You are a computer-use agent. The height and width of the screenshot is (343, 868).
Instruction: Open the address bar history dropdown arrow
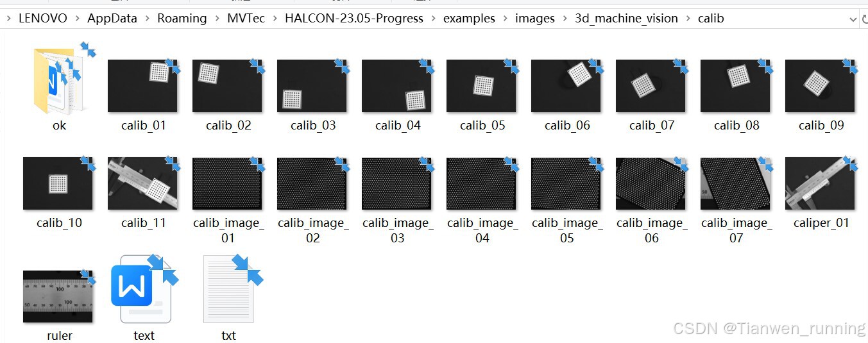(853, 19)
